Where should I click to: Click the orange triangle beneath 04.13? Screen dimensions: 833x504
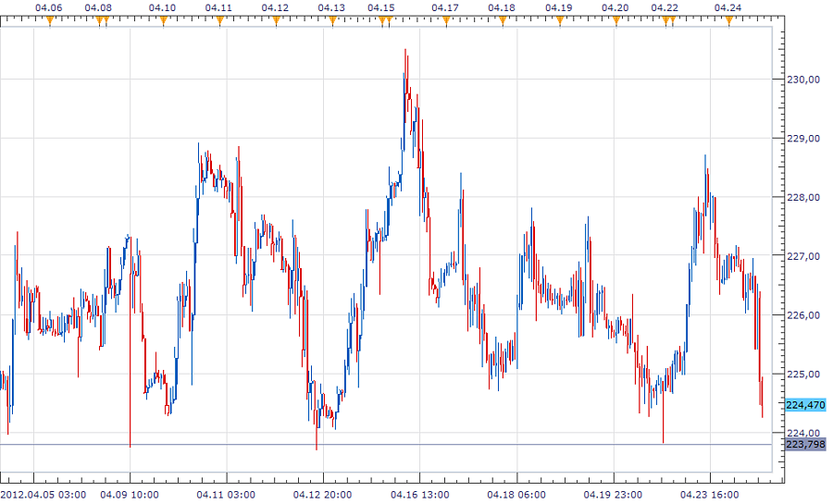[331, 21]
